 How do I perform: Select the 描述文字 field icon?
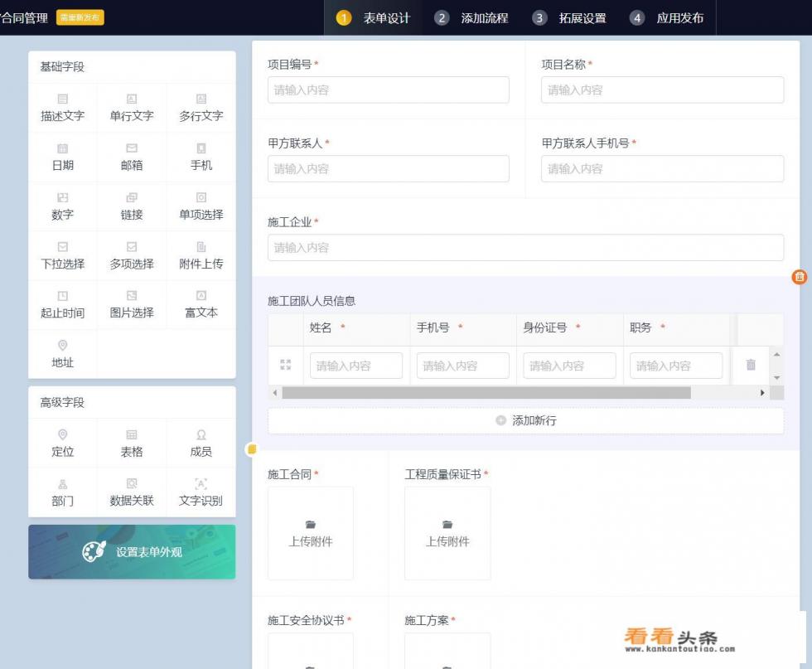click(62, 99)
